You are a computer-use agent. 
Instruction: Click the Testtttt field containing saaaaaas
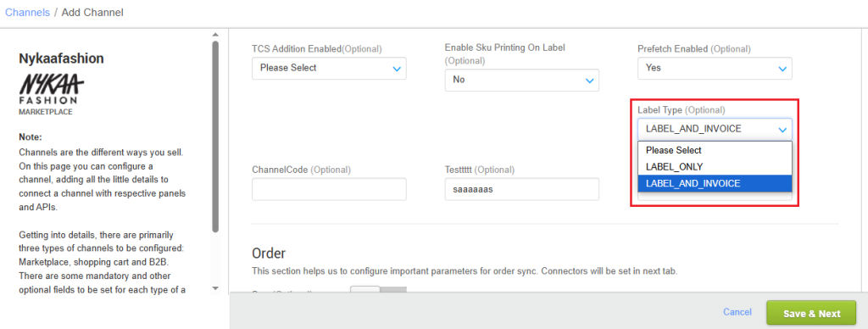click(522, 189)
